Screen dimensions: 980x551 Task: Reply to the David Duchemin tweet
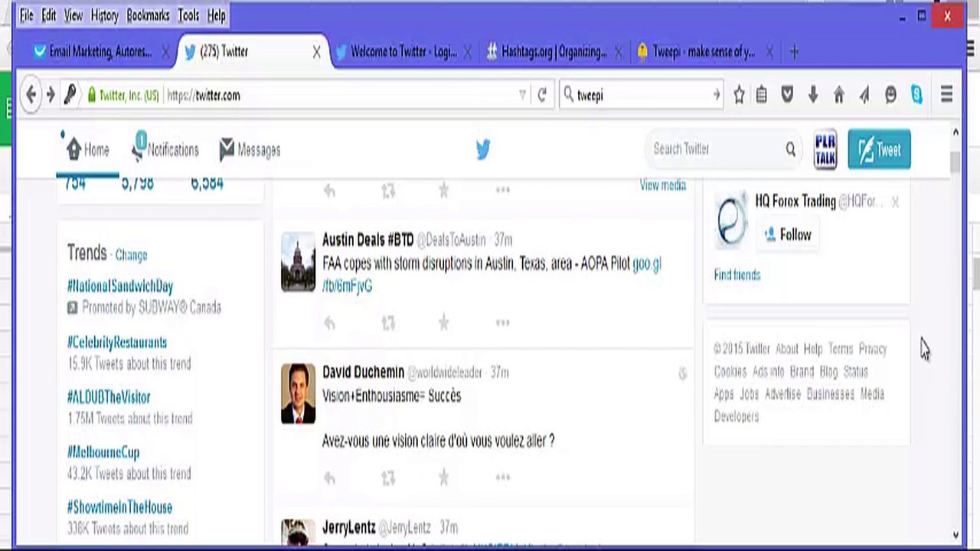tap(329, 478)
